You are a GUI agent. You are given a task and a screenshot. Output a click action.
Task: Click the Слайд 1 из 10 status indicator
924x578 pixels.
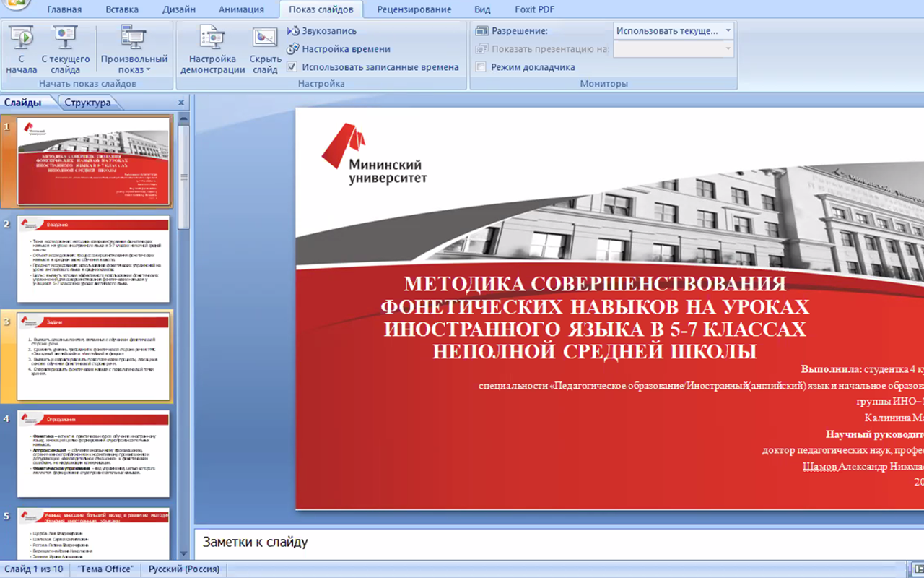pos(33,569)
